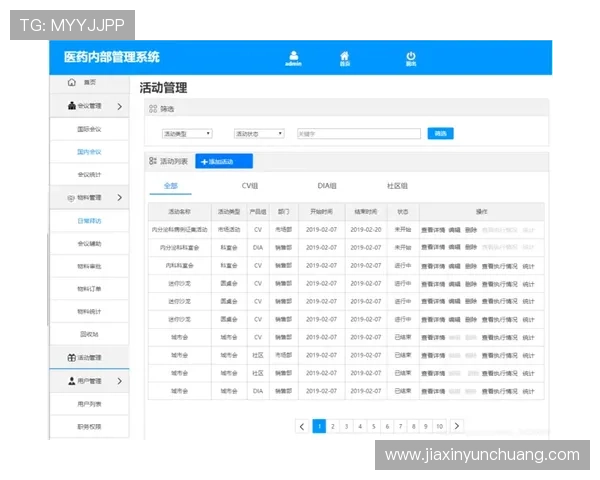Expand the 用户管理 chevron arrow
Screen dimensions: 600x480
[x=120, y=381]
